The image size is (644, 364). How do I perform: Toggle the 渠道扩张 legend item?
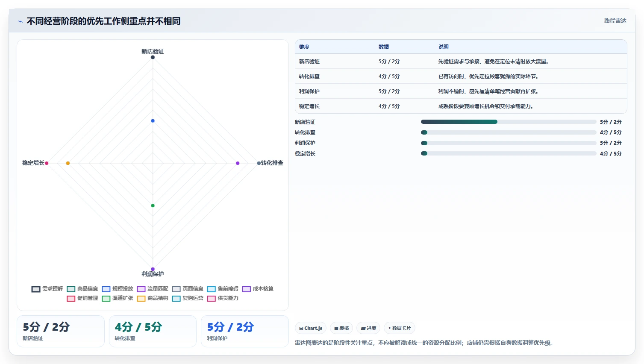(x=118, y=298)
